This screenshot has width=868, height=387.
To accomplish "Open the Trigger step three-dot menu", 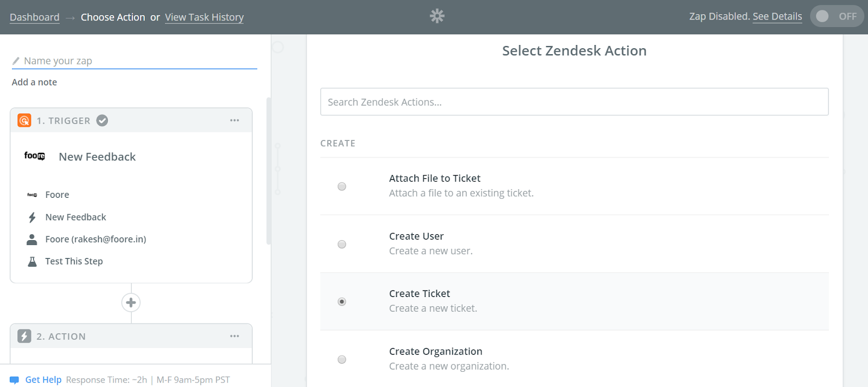I will point(234,120).
